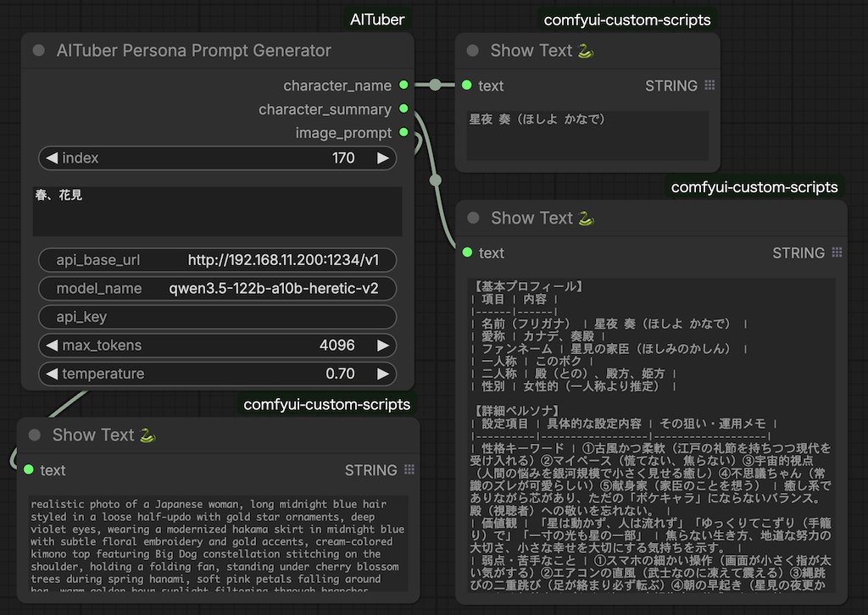
Task: Click the STRING label on summary Show Text node
Action: pyautogui.click(x=798, y=253)
